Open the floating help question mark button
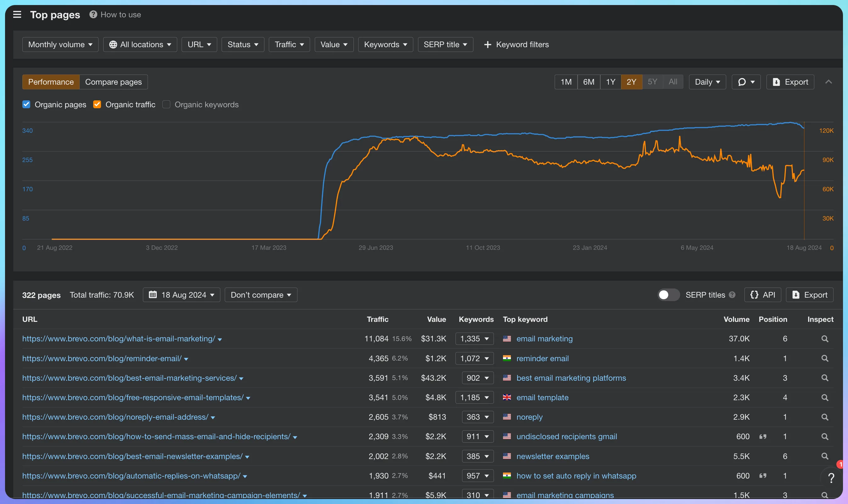Viewport: 848px width, 504px height. click(x=831, y=478)
